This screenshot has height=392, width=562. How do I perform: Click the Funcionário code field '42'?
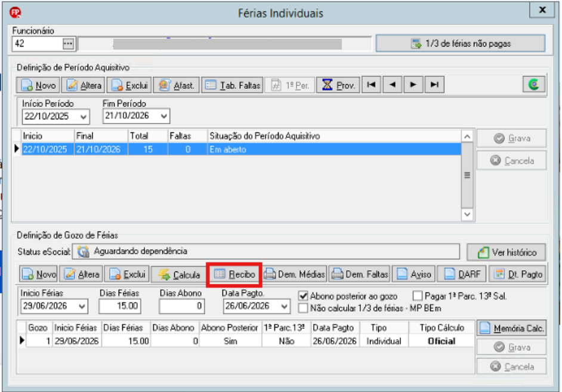point(37,44)
